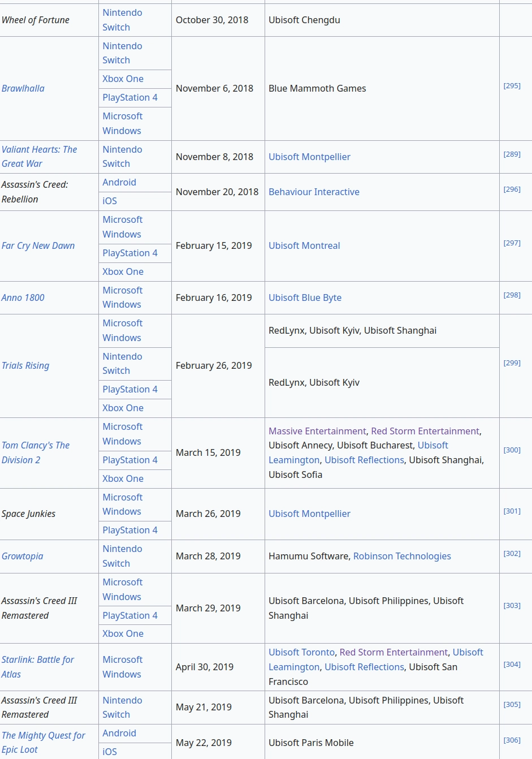Open the Brawlhalla game article link
The height and width of the screenshot is (759, 532).
point(23,88)
